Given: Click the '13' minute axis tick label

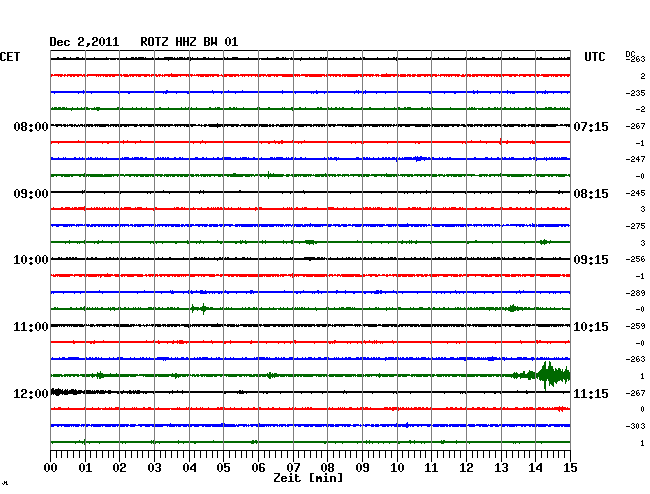Looking at the screenshot, I should [x=501, y=467].
